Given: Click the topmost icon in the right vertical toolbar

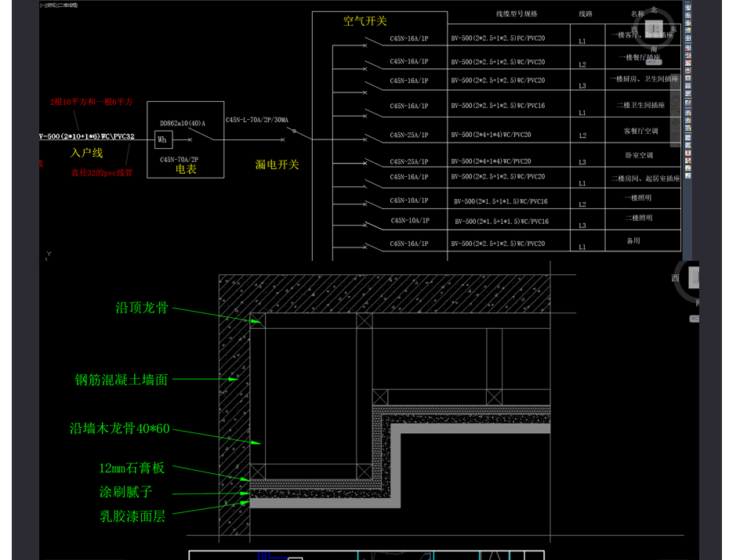Looking at the screenshot, I should click(x=687, y=8).
